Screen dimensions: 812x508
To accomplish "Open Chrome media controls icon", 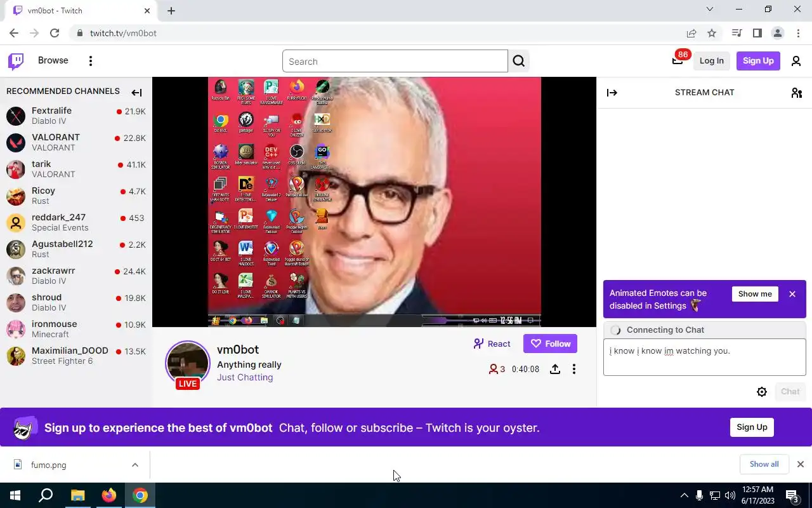I will [737, 33].
